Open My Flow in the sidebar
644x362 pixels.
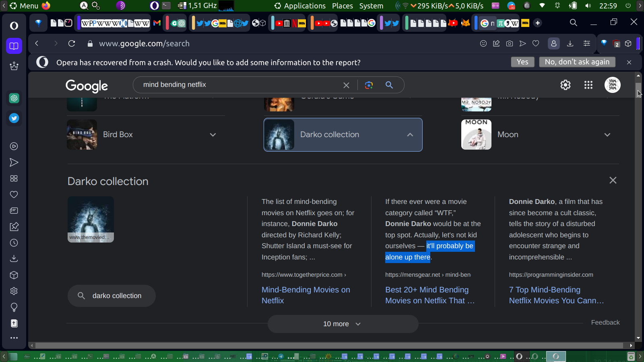point(14,162)
